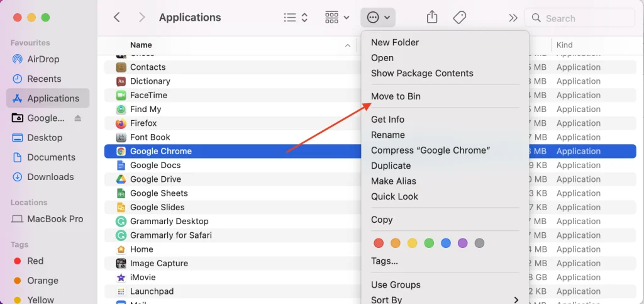Open the list view switcher

[296, 18]
